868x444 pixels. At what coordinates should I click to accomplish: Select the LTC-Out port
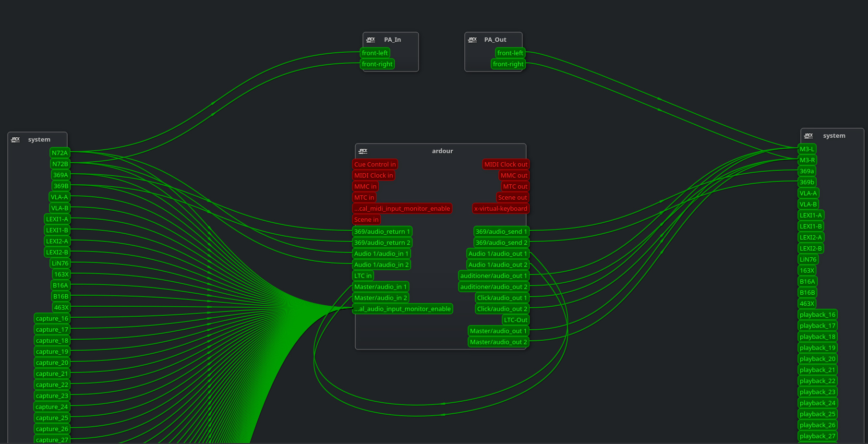pyautogui.click(x=516, y=320)
